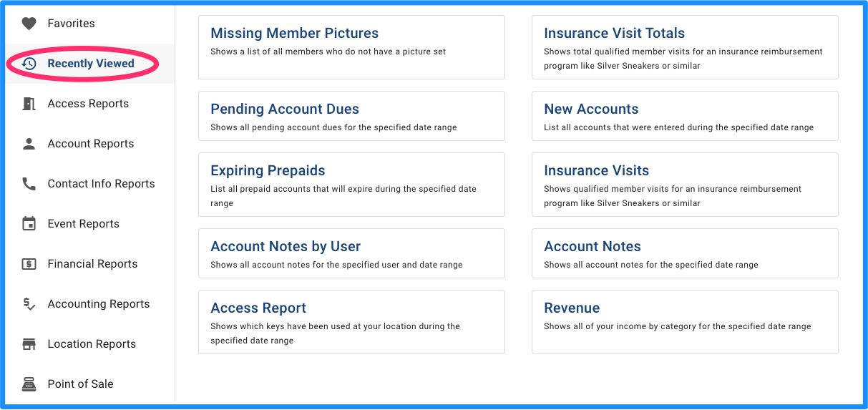The height and width of the screenshot is (410, 868).
Task: Launch the Revenue report
Action: pyautogui.click(x=685, y=322)
